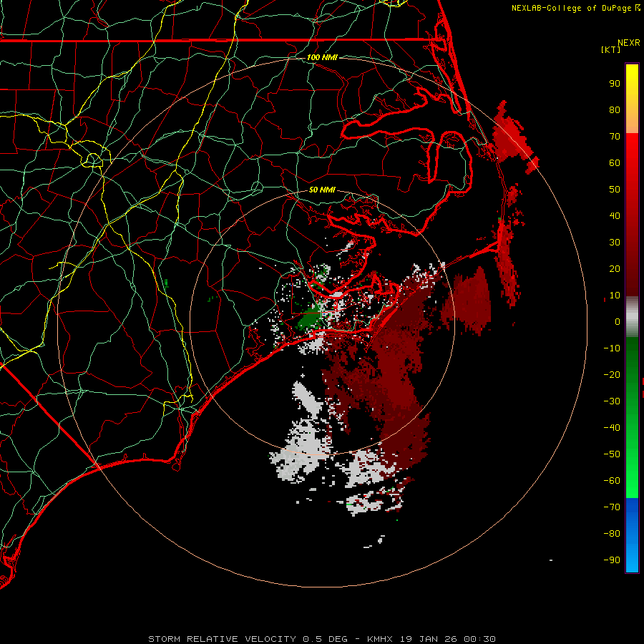This screenshot has height=644, width=644.
Task: Click the "50 NMI" range ring label
Action: coord(322,190)
